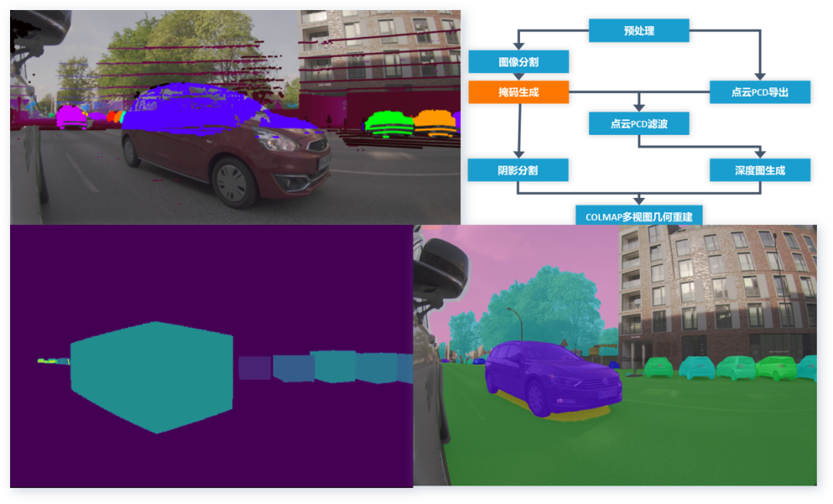The width and height of the screenshot is (833, 504).
Task: Select the 图像分割 box
Action: point(518,62)
